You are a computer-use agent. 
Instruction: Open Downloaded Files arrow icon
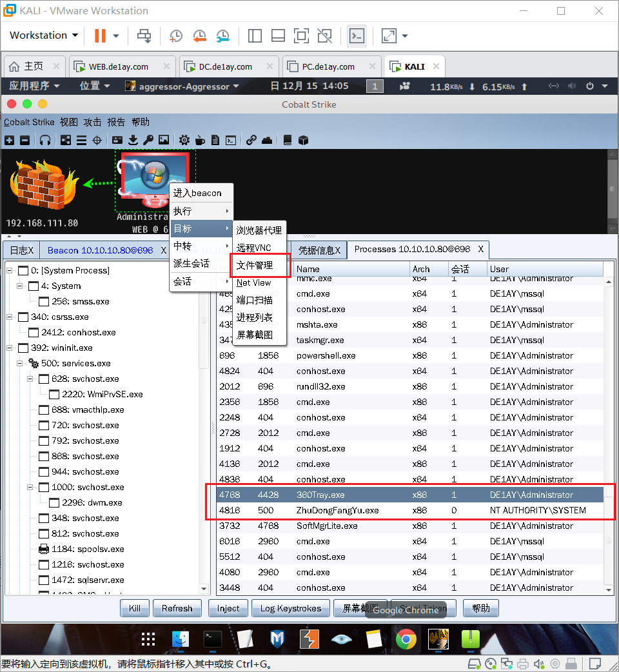[133, 140]
